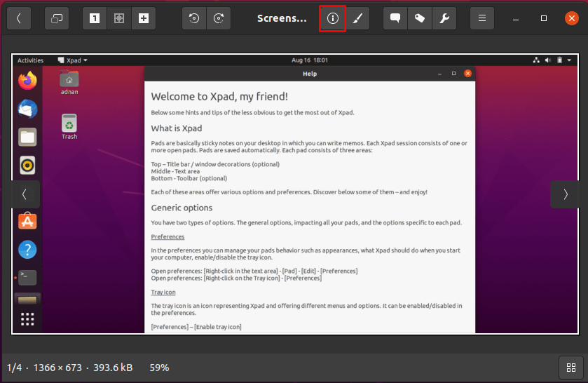The width and height of the screenshot is (588, 383).
Task: Open the Xpad app menu in pictured top bar
Action: (x=73, y=60)
